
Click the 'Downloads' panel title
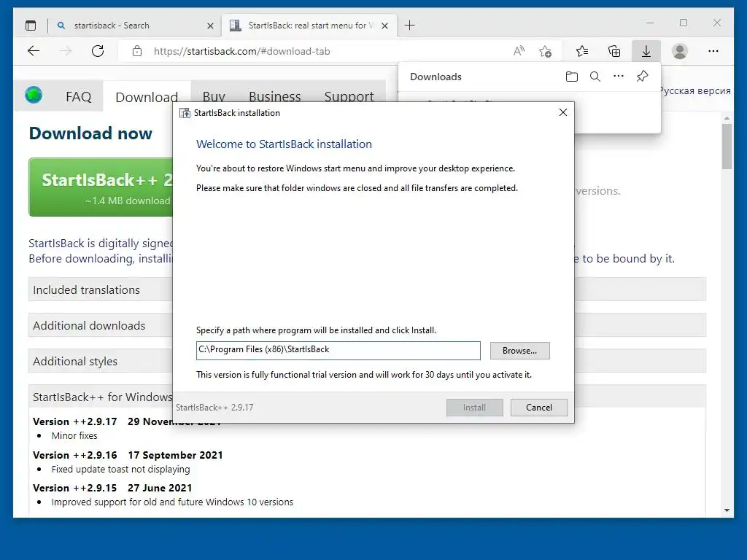(x=436, y=77)
